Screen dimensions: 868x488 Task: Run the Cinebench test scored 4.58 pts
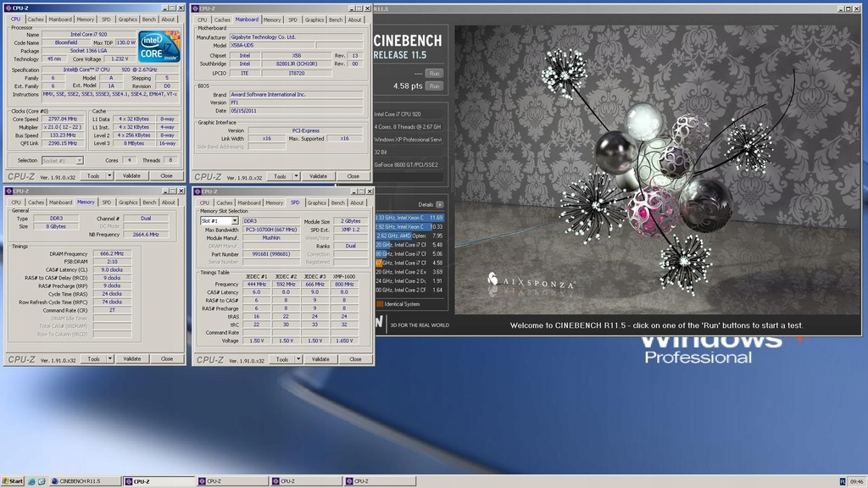[x=435, y=86]
